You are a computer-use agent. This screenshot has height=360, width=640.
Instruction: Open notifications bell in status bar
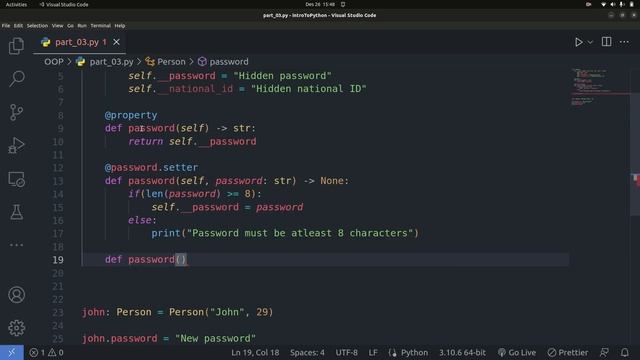[x=624, y=353]
